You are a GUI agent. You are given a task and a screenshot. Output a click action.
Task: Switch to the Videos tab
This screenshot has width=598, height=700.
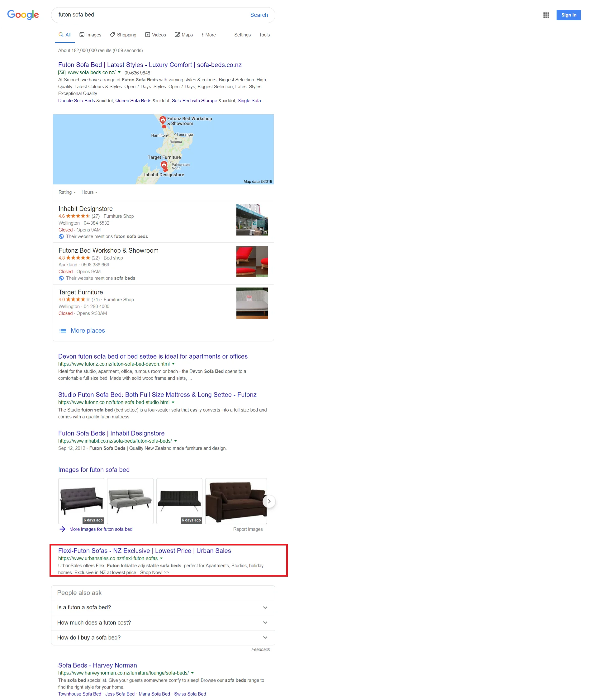pos(155,35)
